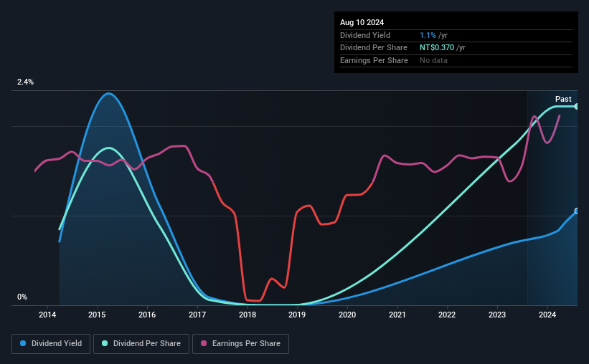589x364 pixels.
Task: Click the NT$0.370 tooltip value
Action: pos(437,48)
